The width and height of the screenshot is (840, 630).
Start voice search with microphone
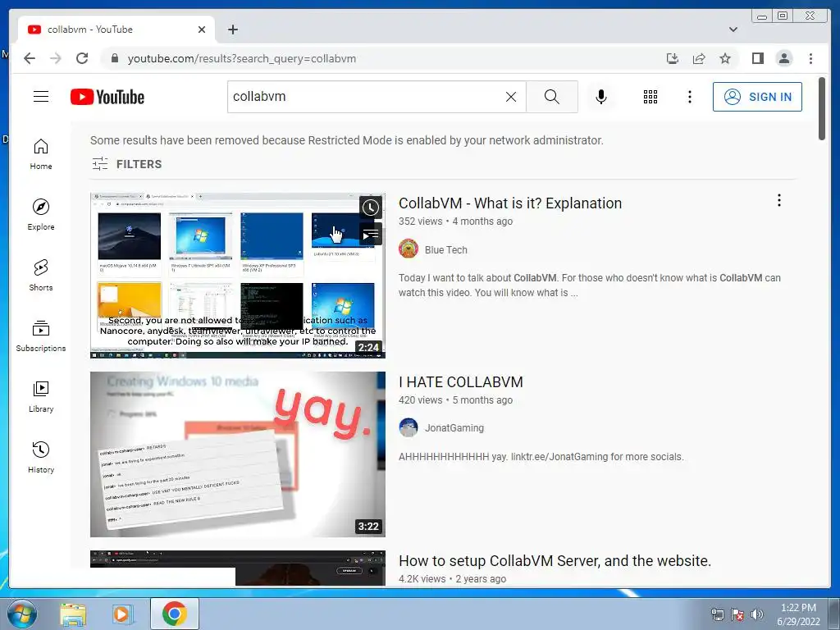(601, 97)
